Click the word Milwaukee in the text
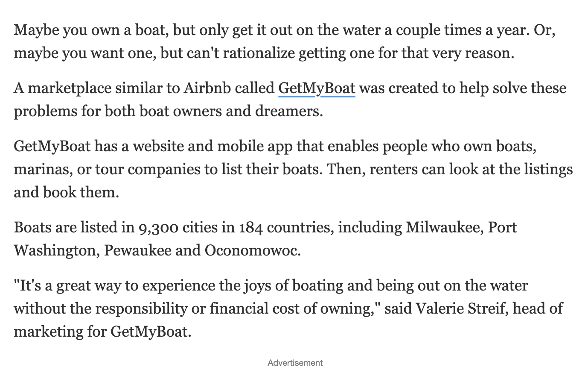Screen dimensions: 588x370 (x=444, y=227)
